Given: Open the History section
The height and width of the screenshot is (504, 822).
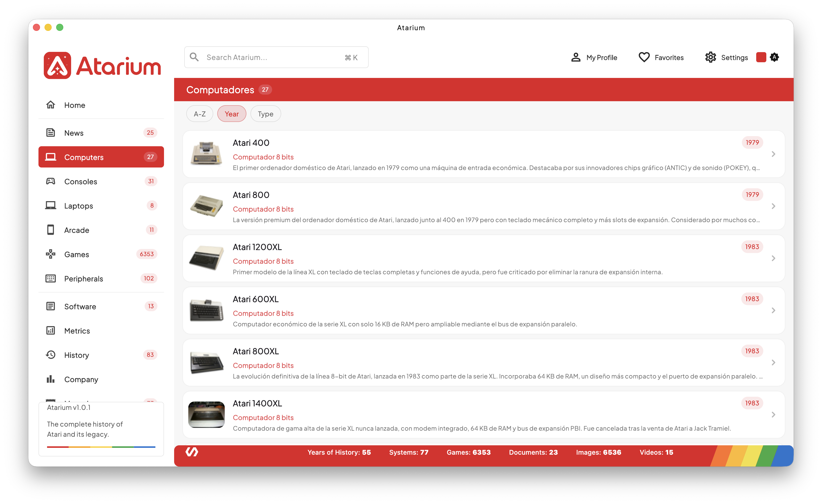Looking at the screenshot, I should coord(101,355).
